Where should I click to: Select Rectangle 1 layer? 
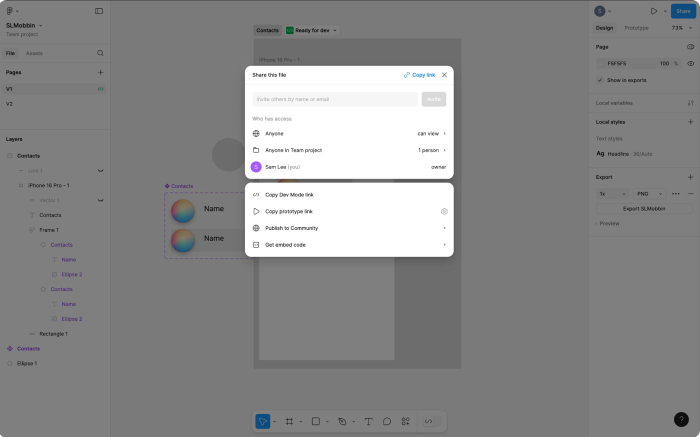[54, 334]
